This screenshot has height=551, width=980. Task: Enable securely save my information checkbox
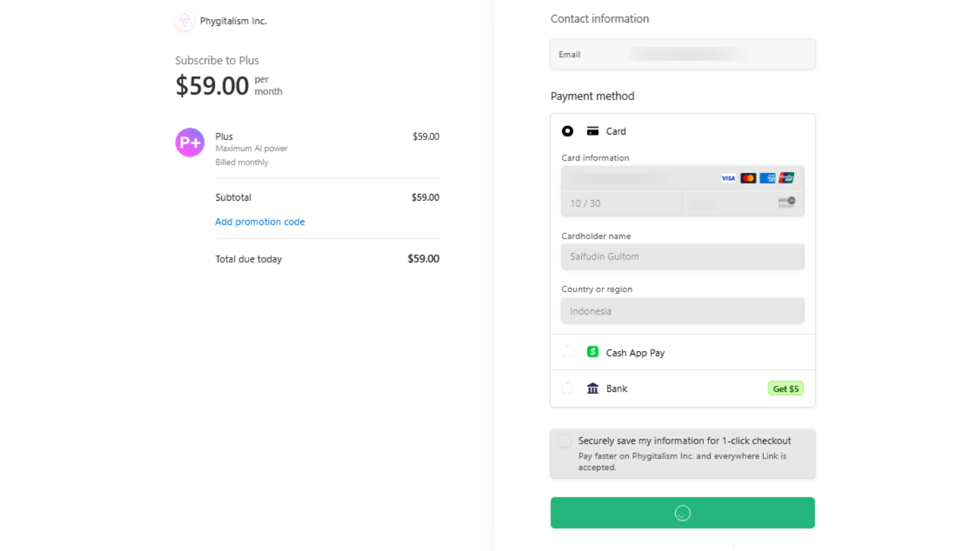pos(564,441)
